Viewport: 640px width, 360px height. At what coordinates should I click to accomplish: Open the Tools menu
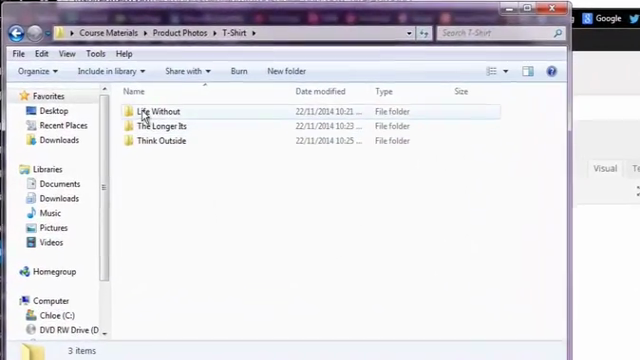96,54
